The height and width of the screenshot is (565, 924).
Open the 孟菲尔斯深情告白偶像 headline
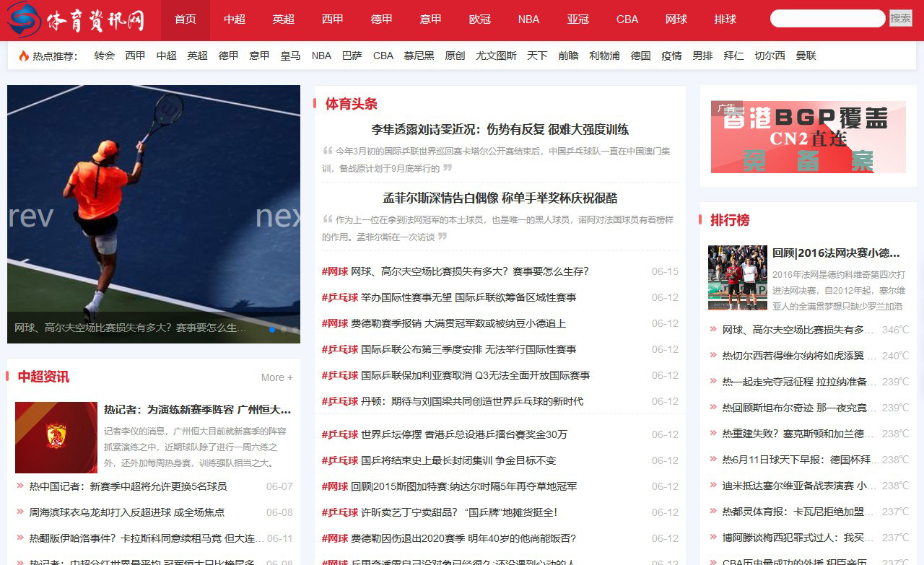click(x=500, y=198)
